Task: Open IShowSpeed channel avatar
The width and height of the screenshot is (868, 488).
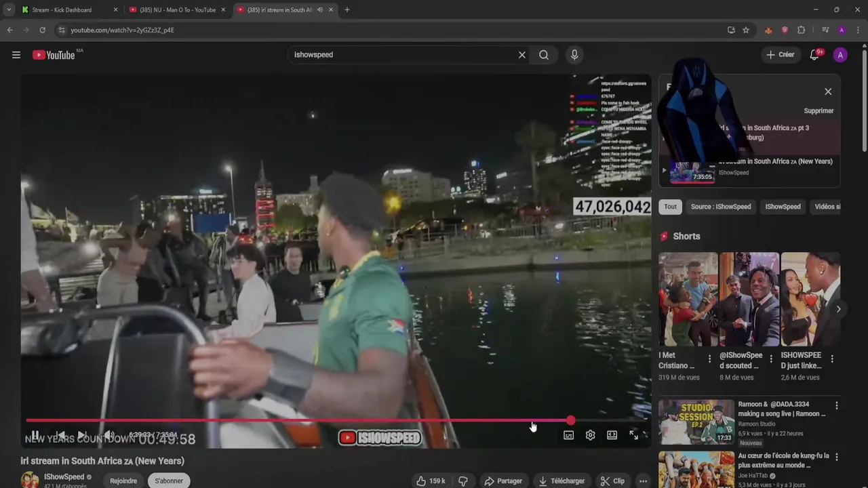Action: point(30,480)
